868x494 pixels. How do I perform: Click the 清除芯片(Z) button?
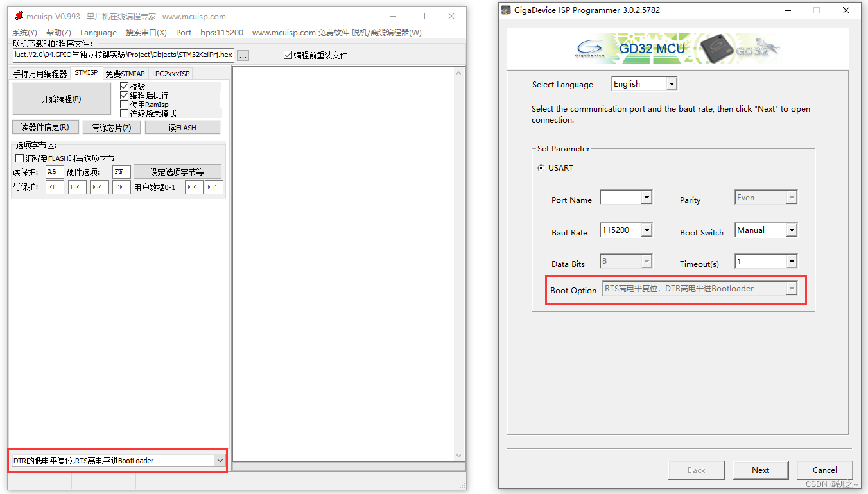tap(111, 127)
